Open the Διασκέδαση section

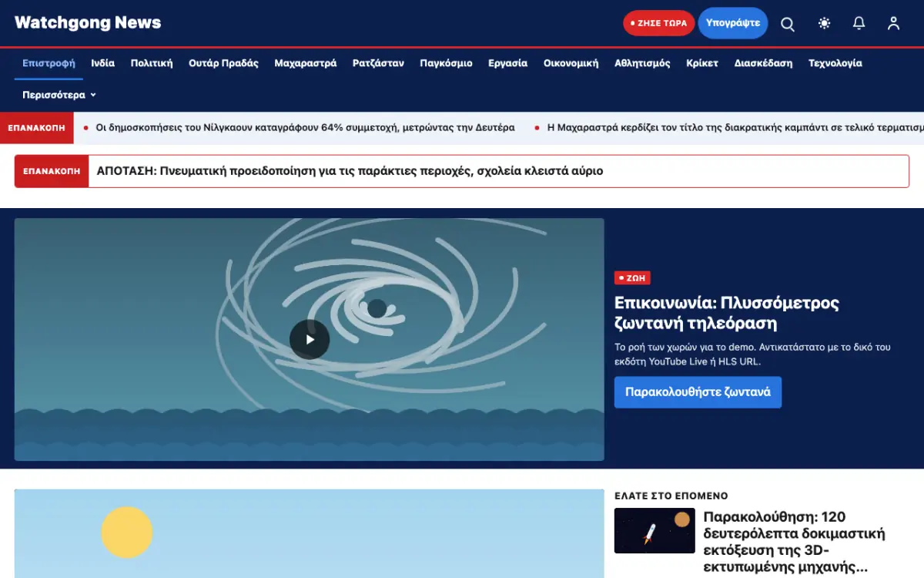coord(763,63)
